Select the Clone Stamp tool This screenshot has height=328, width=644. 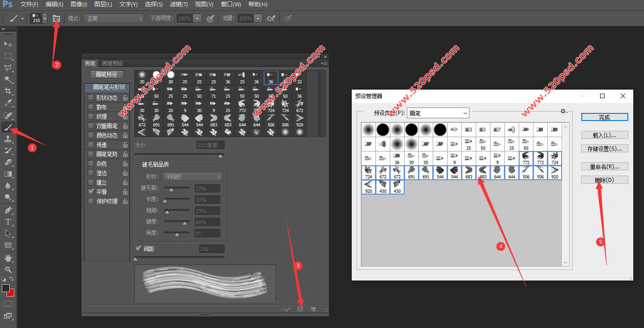click(8, 138)
